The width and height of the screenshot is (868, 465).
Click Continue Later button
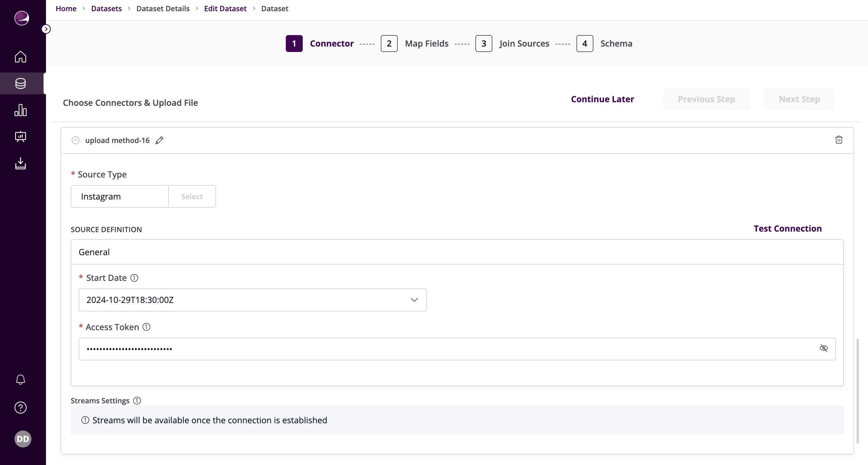(x=602, y=99)
